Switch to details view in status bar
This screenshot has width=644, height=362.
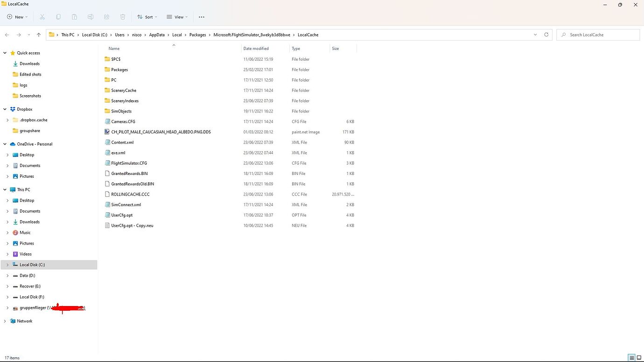632,357
